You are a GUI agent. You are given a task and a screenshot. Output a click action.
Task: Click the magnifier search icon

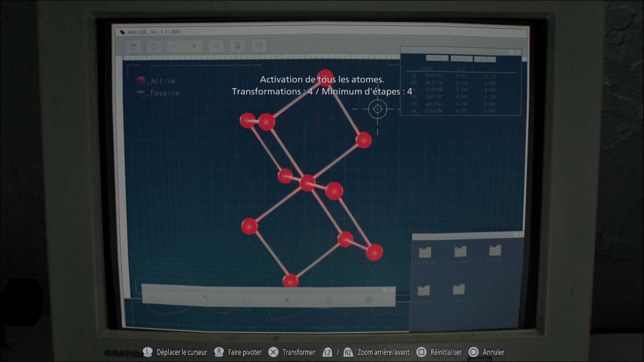click(x=216, y=46)
